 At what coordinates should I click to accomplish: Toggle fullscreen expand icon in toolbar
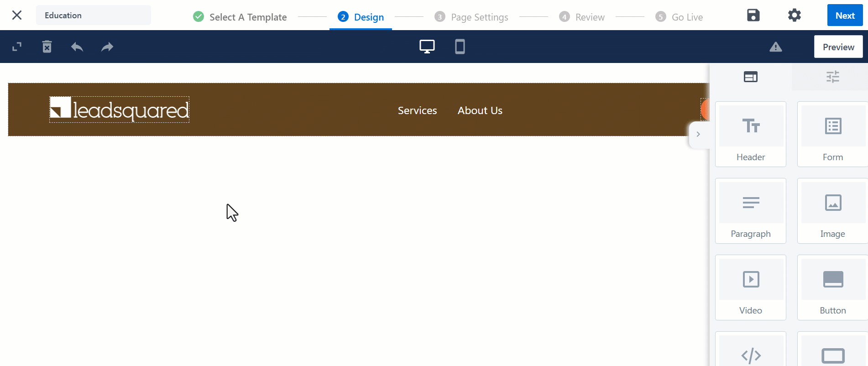coord(17,47)
